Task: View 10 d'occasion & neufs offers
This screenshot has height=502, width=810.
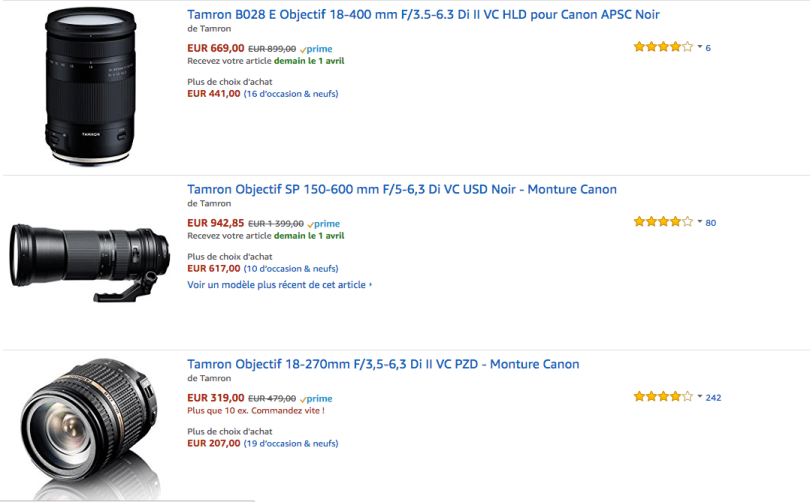Action: click(291, 268)
